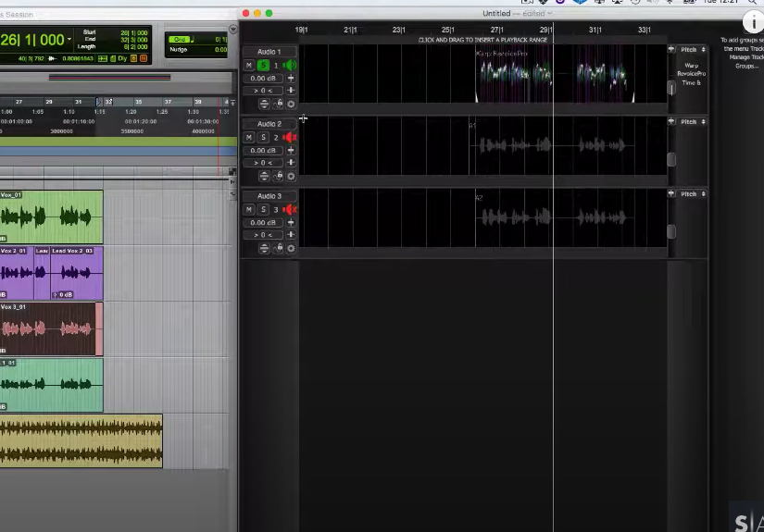The height and width of the screenshot is (532, 764).
Task: Click the Audio 3 track height icon
Action: (x=264, y=248)
